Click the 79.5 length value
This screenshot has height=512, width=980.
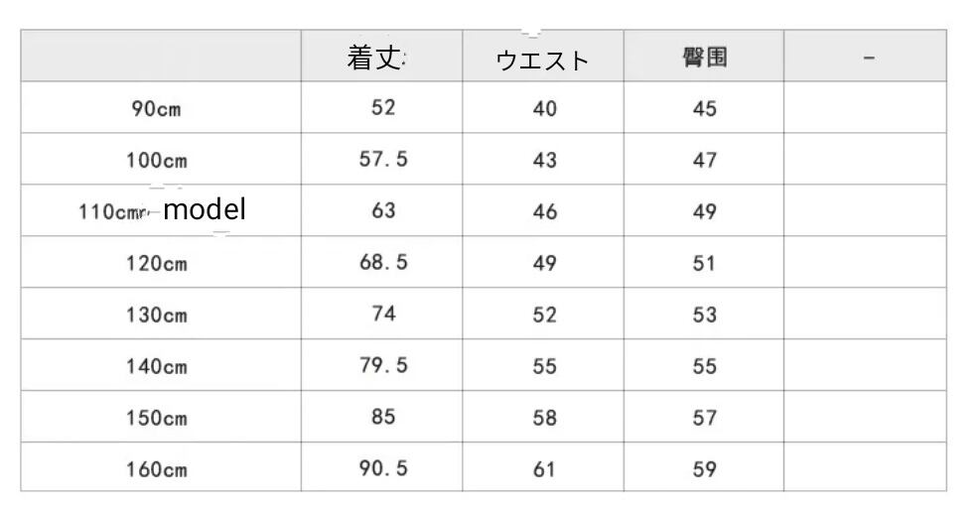pos(382,365)
